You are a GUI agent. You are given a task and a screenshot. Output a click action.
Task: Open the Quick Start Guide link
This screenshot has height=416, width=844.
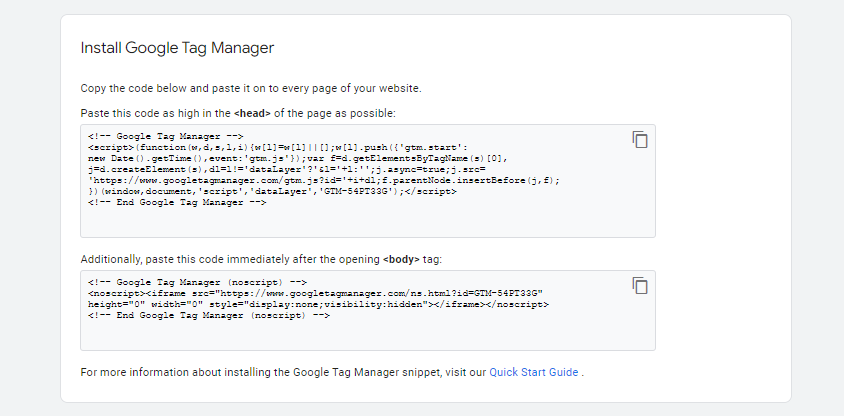pyautogui.click(x=533, y=372)
